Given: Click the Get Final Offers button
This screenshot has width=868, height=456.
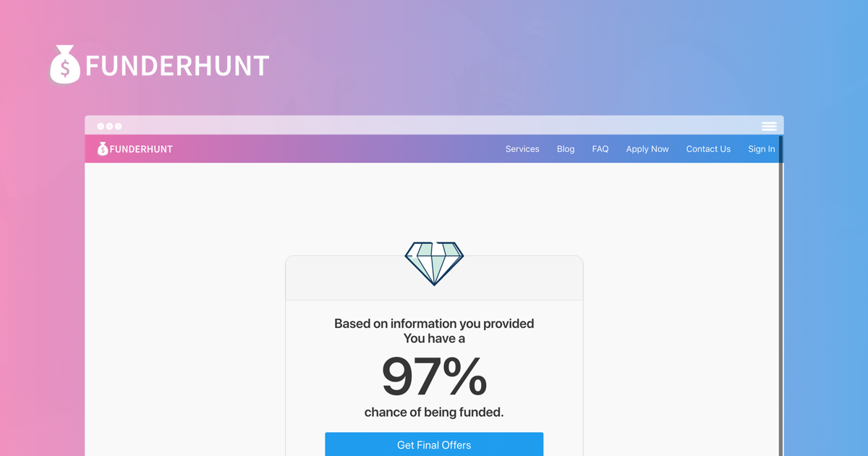Looking at the screenshot, I should click(434, 444).
